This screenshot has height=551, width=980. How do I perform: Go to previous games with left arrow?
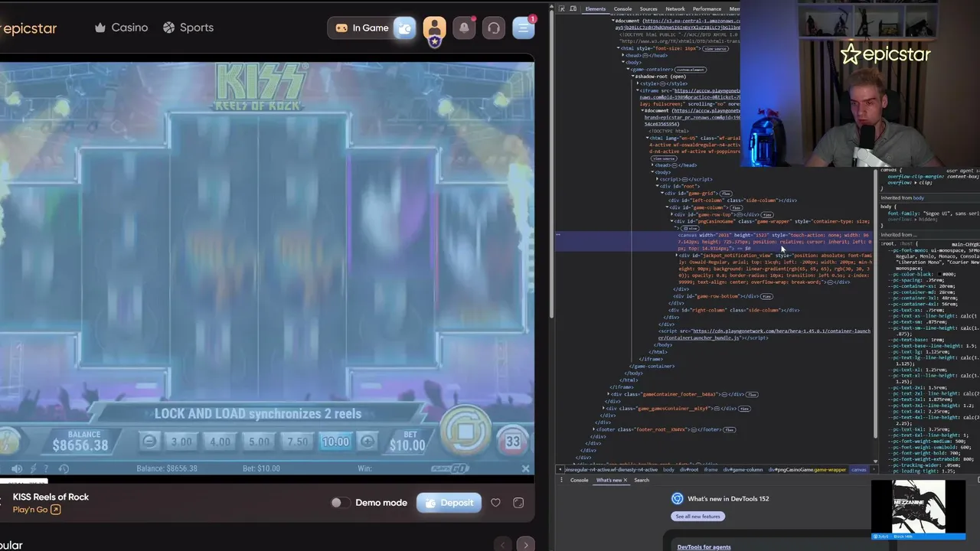click(503, 544)
